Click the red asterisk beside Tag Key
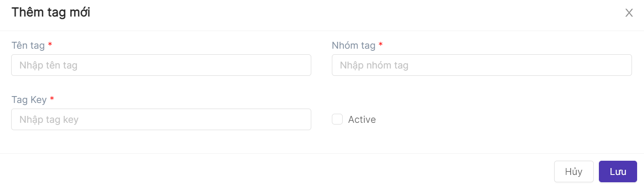Viewport: 644px width, 187px height. point(52,99)
